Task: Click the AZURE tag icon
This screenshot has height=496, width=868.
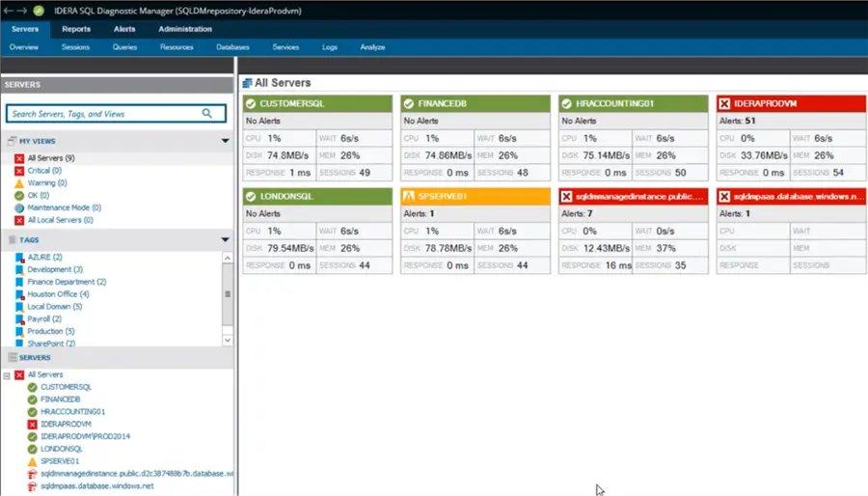Action: point(19,258)
